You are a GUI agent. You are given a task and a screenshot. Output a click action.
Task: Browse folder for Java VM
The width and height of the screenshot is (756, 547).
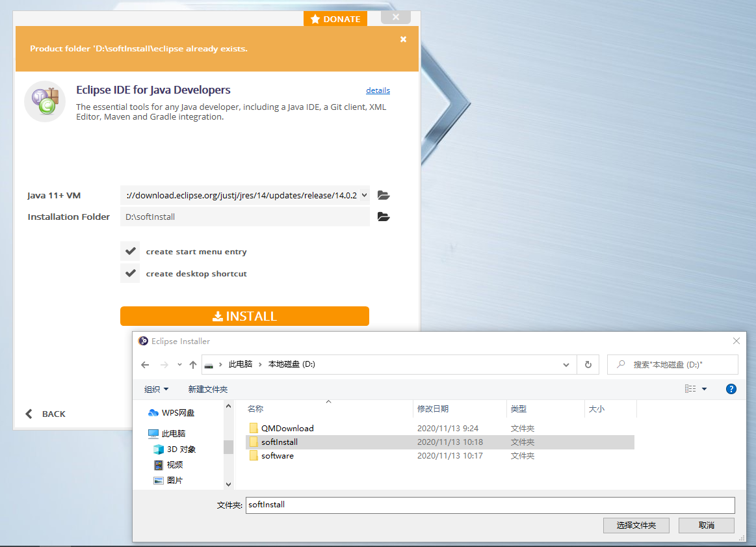point(384,195)
